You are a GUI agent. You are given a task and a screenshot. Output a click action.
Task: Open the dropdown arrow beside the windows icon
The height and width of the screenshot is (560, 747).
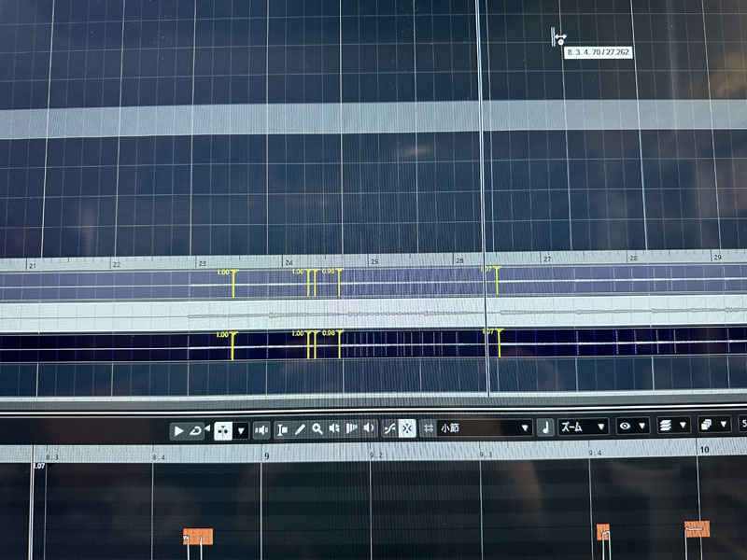pos(724,424)
